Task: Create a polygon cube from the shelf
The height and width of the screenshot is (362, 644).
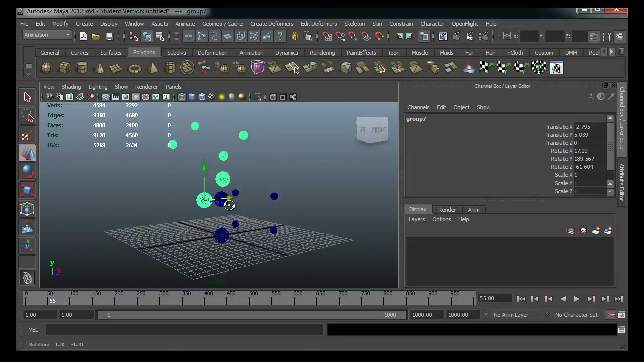Action: pyautogui.click(x=64, y=68)
